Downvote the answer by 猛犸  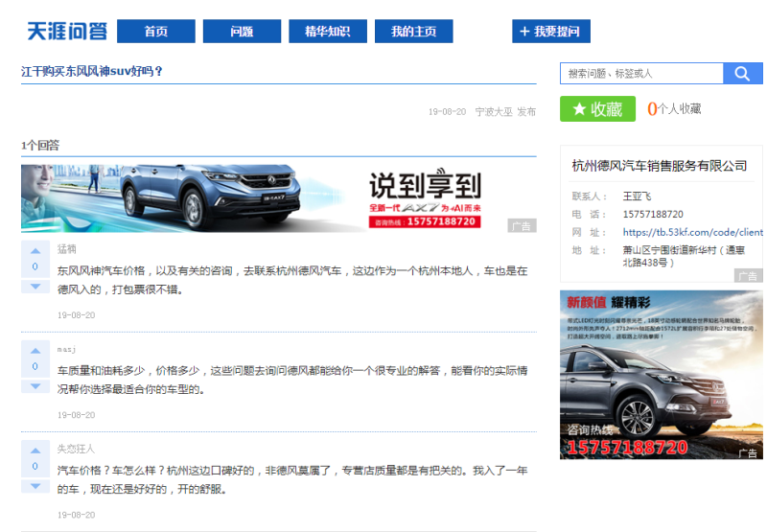click(x=35, y=287)
